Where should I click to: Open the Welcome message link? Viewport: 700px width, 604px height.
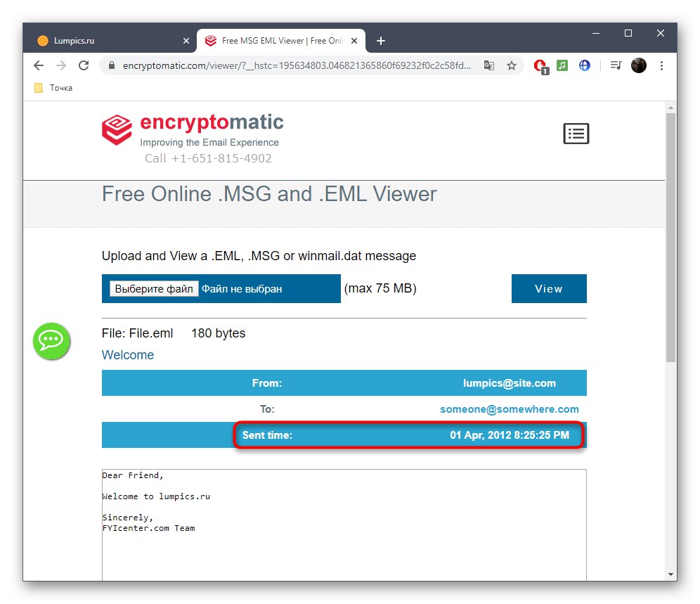click(127, 355)
